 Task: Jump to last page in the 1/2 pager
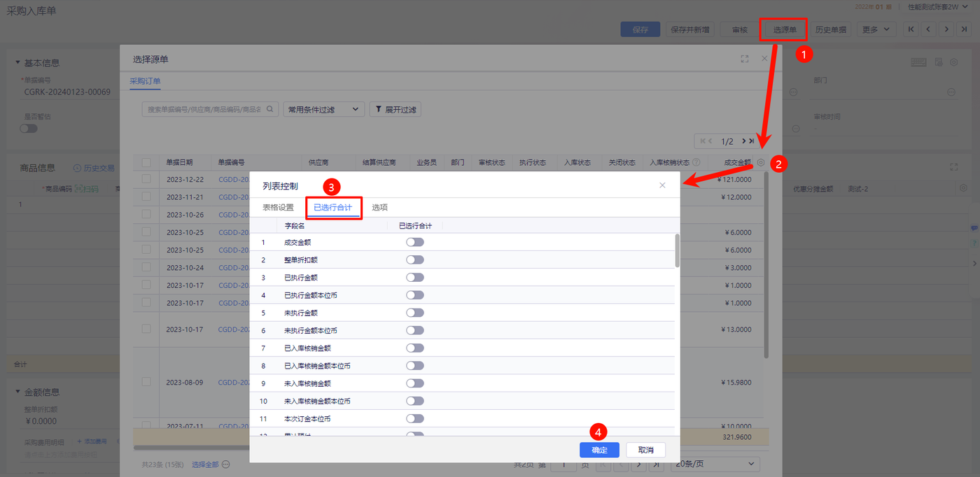pos(752,141)
